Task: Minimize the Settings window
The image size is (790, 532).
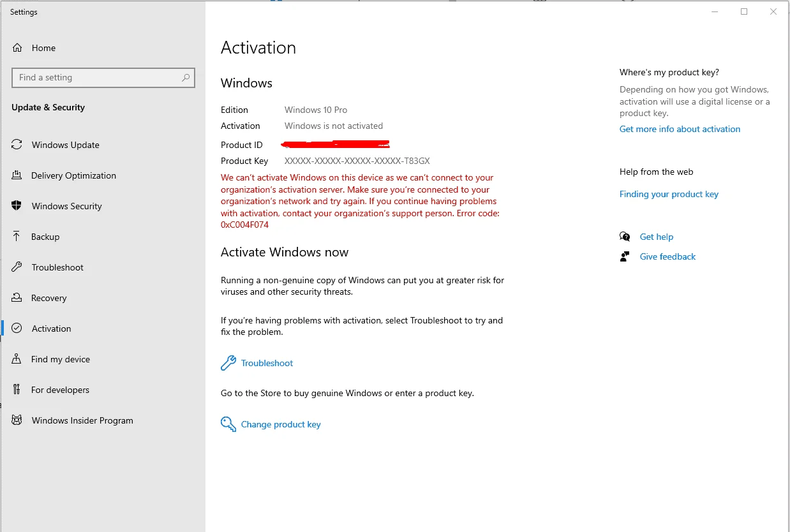Action: tap(714, 11)
